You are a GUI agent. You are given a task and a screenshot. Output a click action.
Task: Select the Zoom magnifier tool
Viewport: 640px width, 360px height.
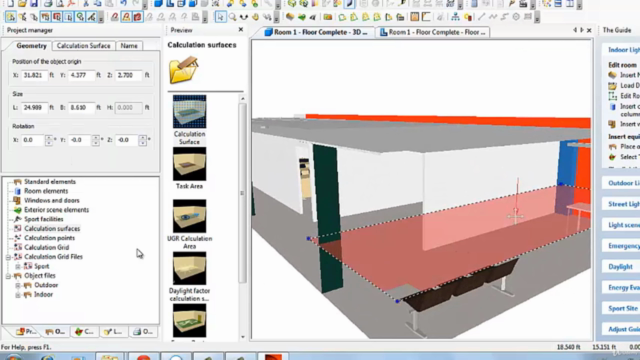[232, 17]
